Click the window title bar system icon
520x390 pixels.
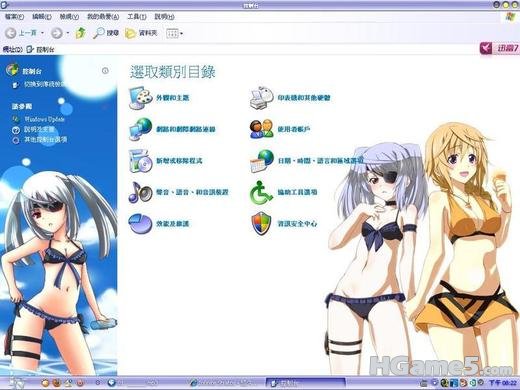point(5,5)
